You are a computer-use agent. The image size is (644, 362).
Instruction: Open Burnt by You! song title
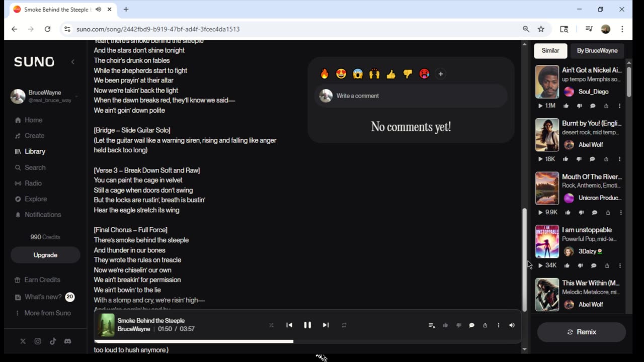pos(592,123)
